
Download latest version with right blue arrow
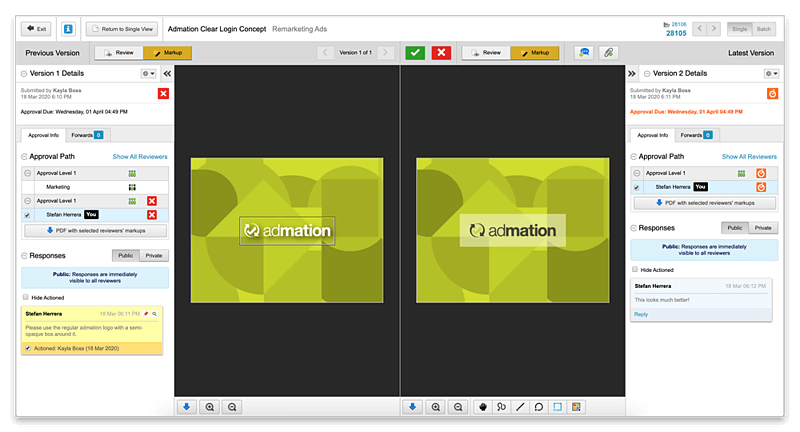(x=413, y=407)
